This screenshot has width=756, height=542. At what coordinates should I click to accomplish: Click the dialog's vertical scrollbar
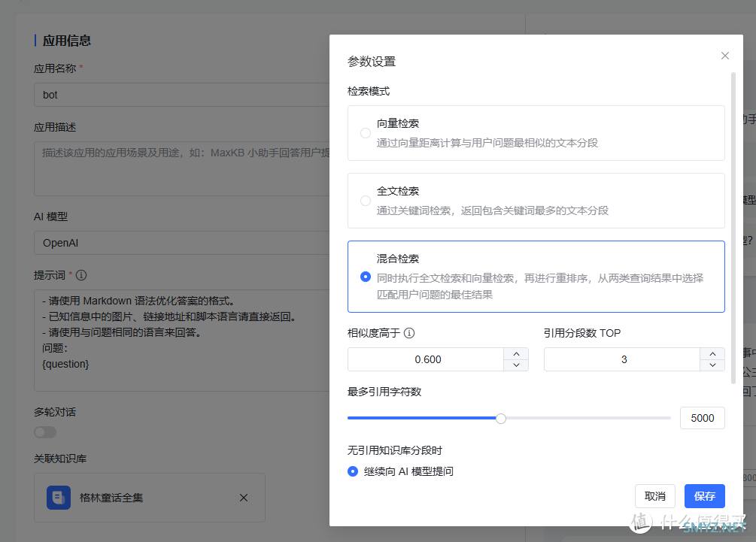[x=733, y=228]
